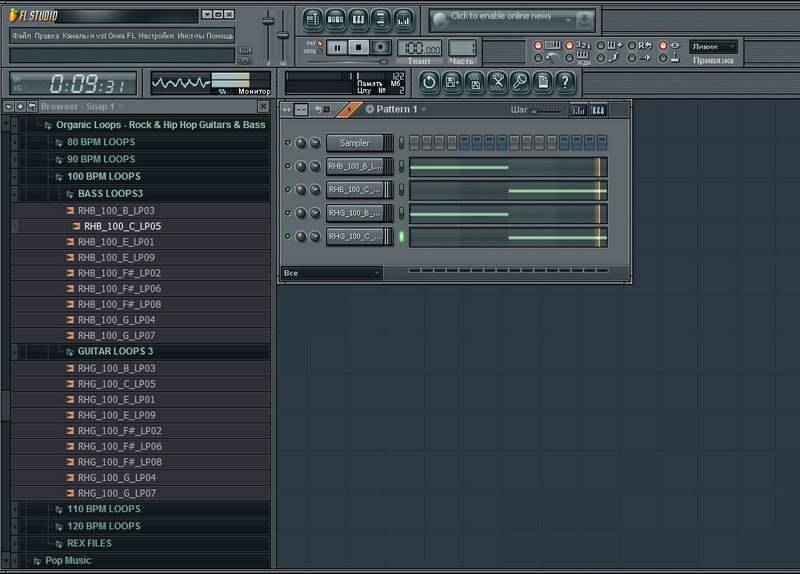Open the Файл menu

coord(21,35)
